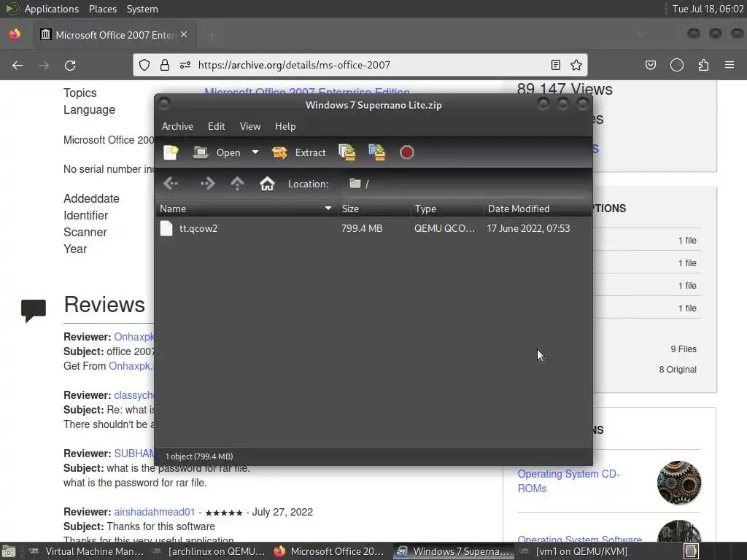This screenshot has width=747, height=560.
Task: Open the Applications menu in top panel
Action: (x=52, y=9)
